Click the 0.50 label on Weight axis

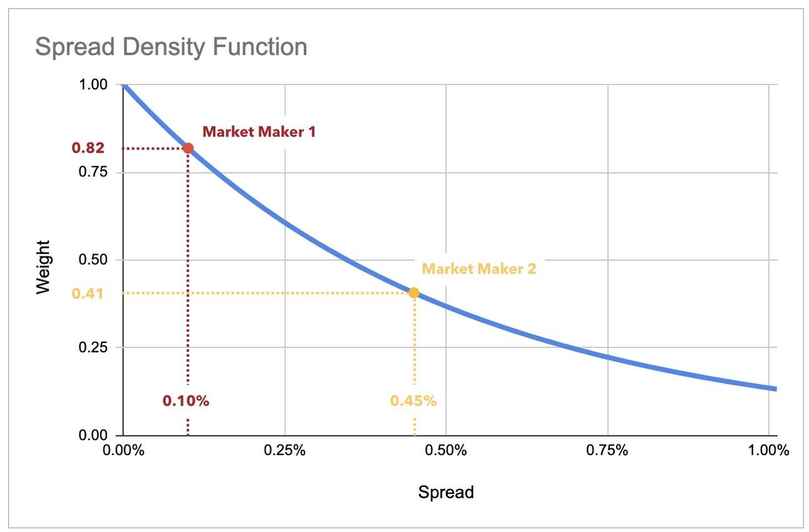(x=93, y=260)
